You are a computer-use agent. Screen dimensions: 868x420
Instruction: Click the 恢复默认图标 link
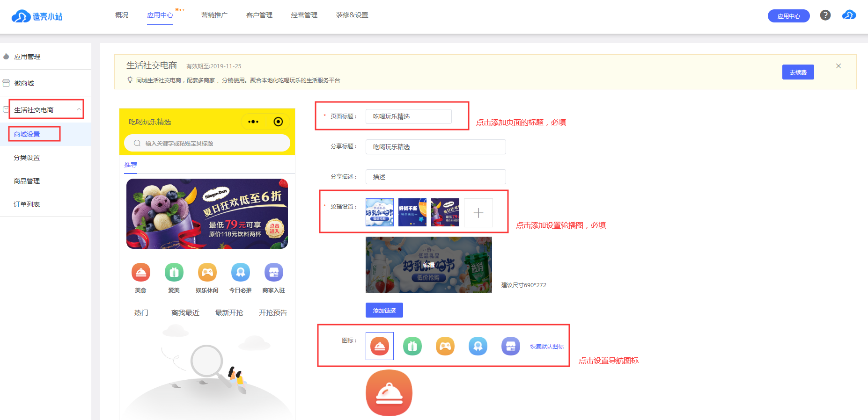tap(547, 347)
